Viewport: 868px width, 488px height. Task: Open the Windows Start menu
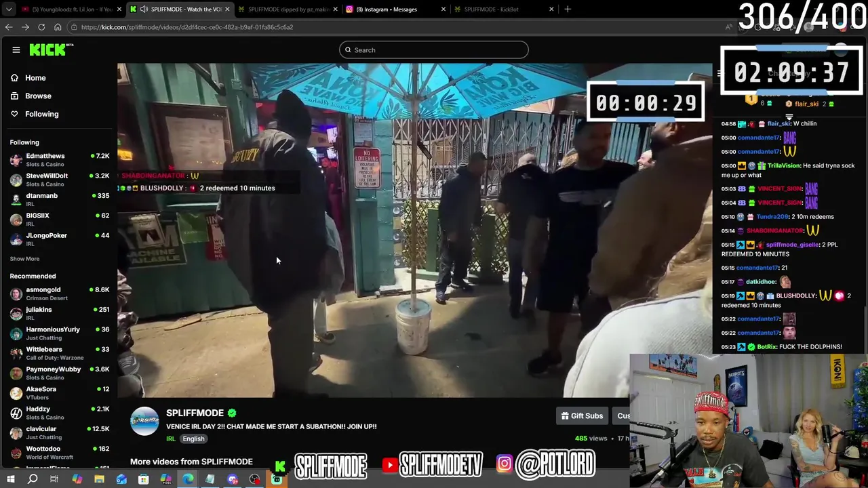pos(10,480)
